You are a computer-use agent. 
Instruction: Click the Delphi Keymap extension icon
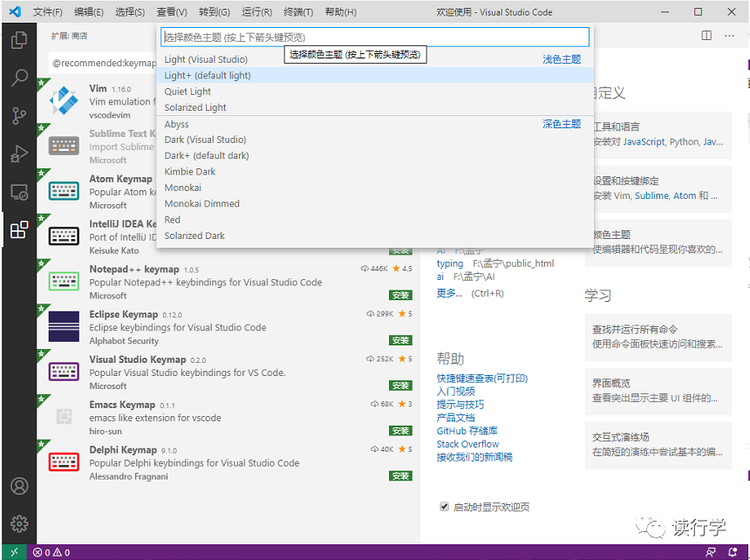64,462
